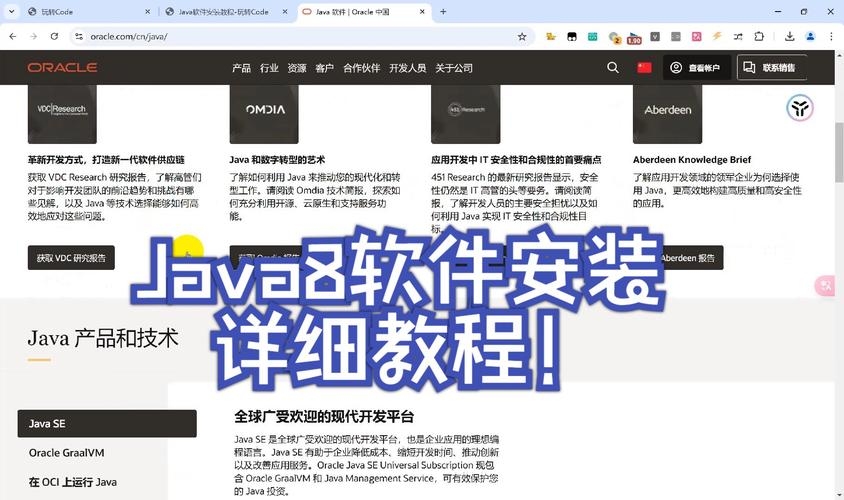This screenshot has width=844, height=500.
Task: Open the 关于公司 navigation menu
Action: (454, 68)
